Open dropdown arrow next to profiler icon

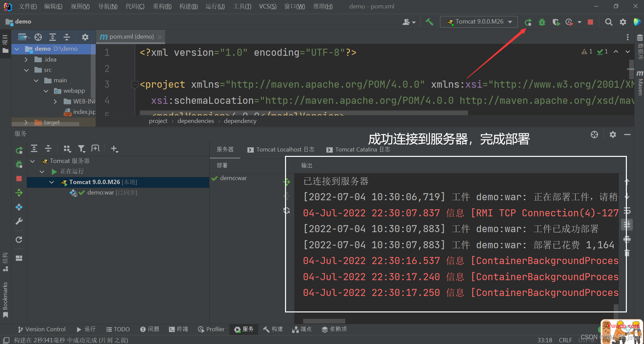579,22
